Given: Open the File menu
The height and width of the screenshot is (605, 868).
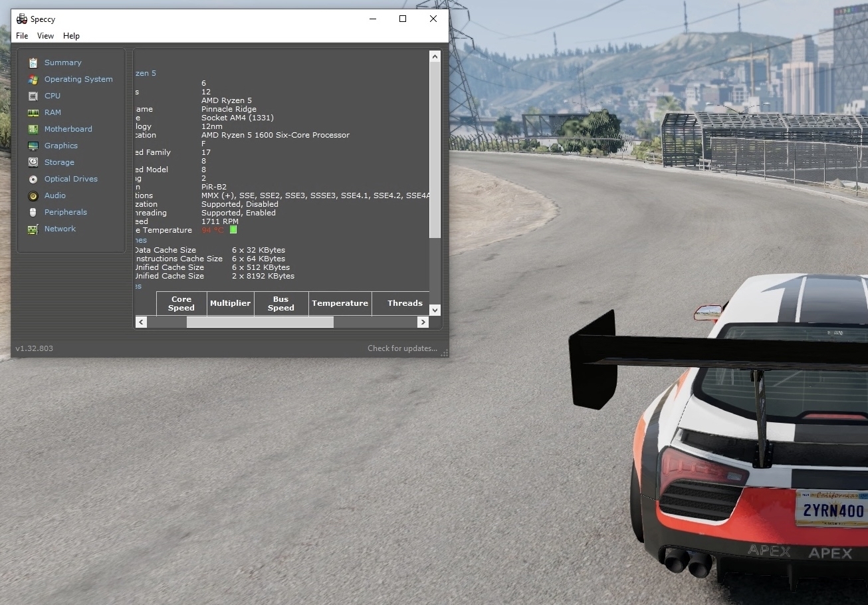Looking at the screenshot, I should [x=22, y=36].
